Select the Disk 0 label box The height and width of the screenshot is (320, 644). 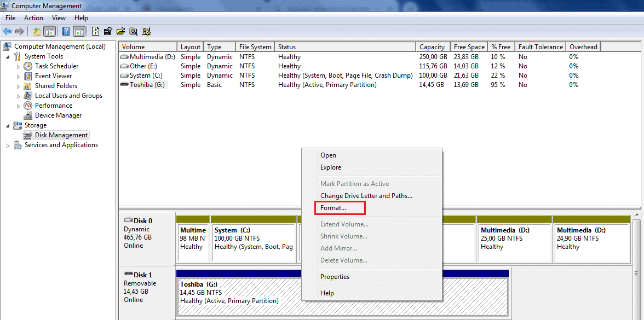tap(147, 238)
